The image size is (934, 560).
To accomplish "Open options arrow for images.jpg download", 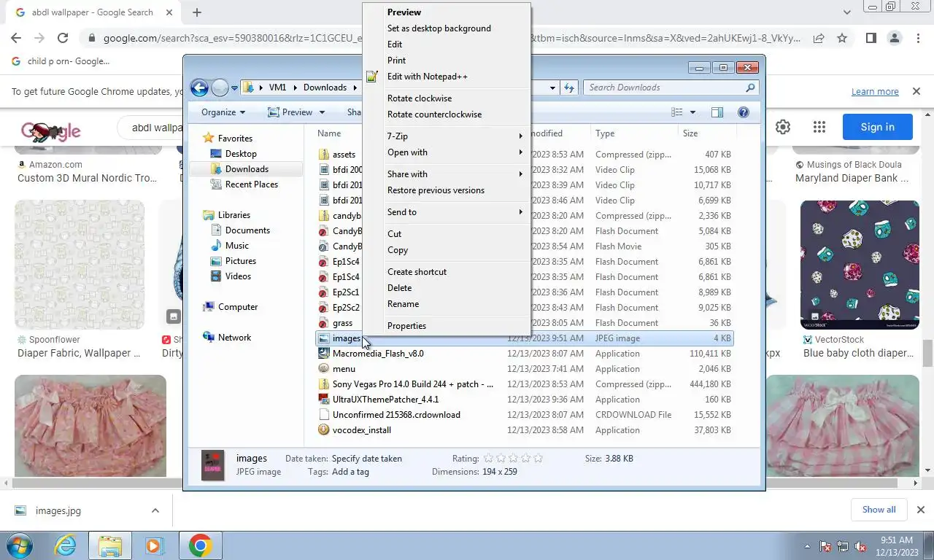I will click(155, 510).
